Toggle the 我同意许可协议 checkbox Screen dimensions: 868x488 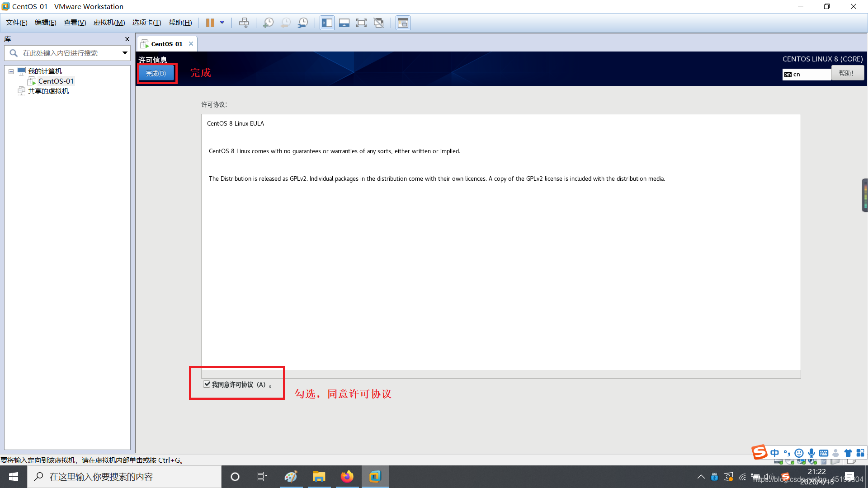point(207,384)
